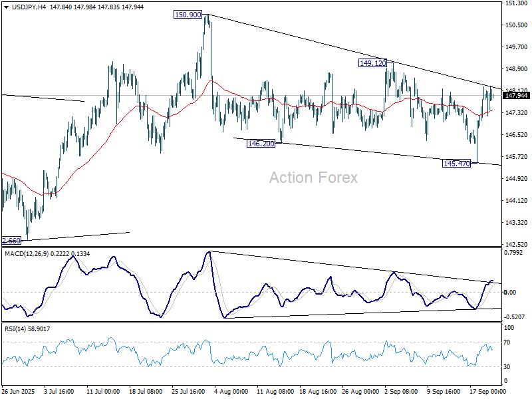Select the 150.900 peak price label
Viewport: 532px width, 399px height.
tap(186, 13)
